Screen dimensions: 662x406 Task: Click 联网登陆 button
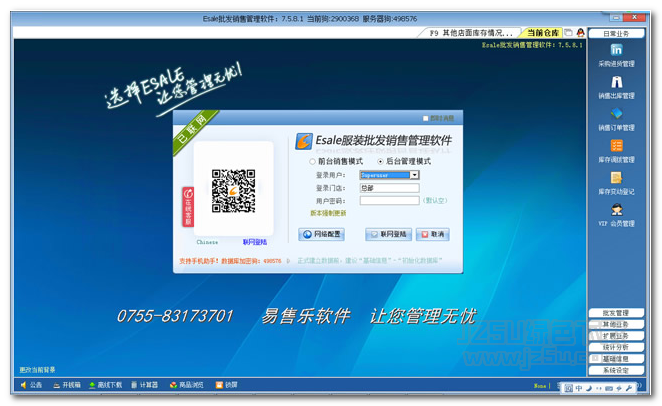tap(388, 234)
